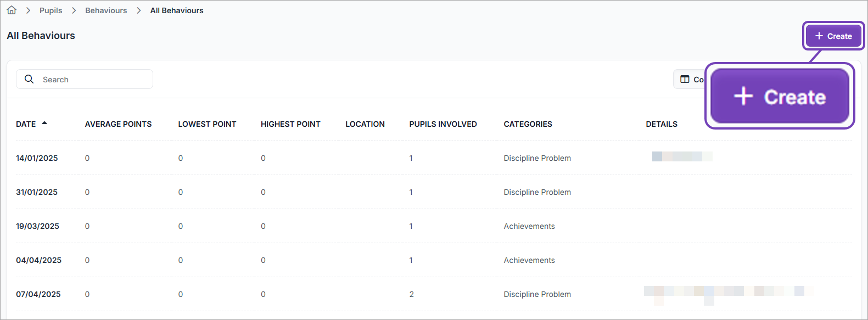Open the 07/04/2025 behaviour entry
The width and height of the screenshot is (868, 320).
click(x=38, y=294)
